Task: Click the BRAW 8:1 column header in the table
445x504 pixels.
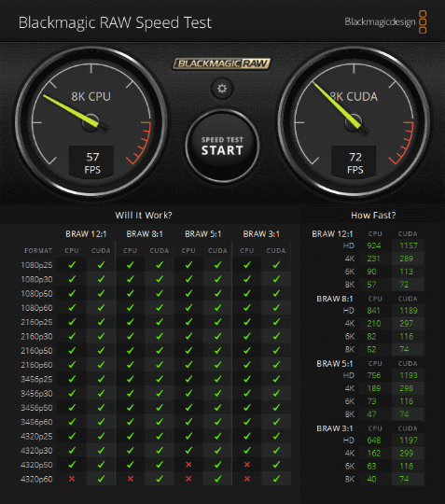Action: [x=145, y=234]
